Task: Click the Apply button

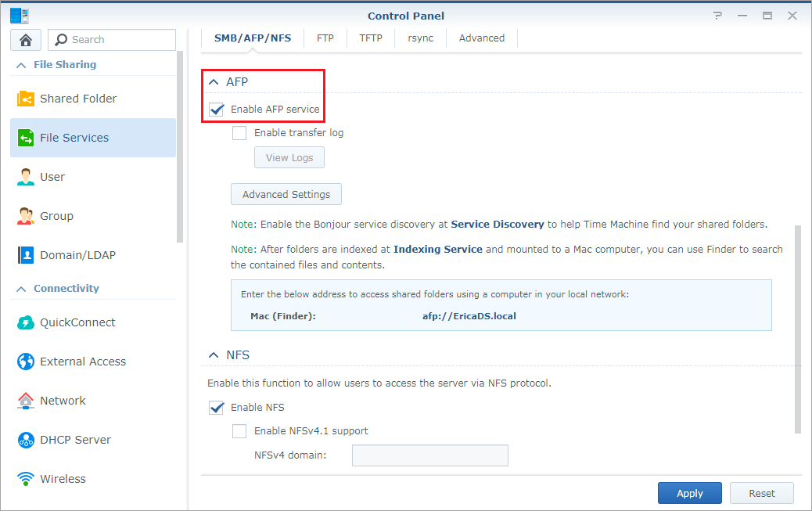Action: [x=690, y=493]
